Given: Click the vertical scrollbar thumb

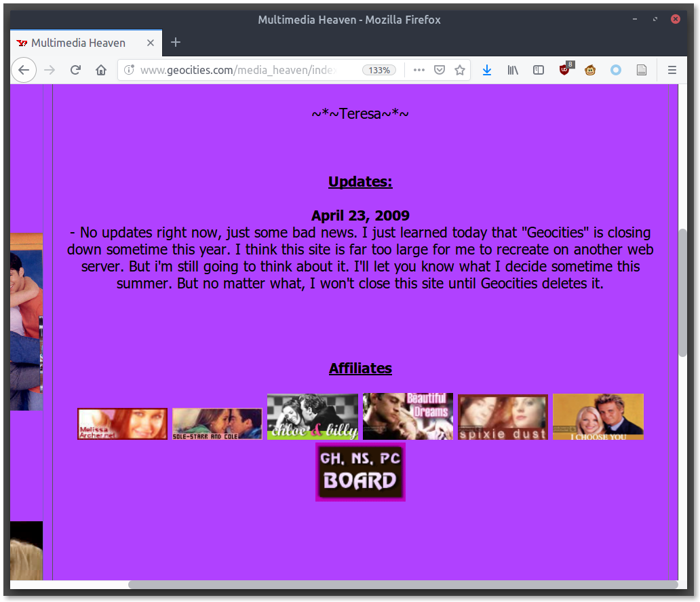Looking at the screenshot, I should coord(682,292).
